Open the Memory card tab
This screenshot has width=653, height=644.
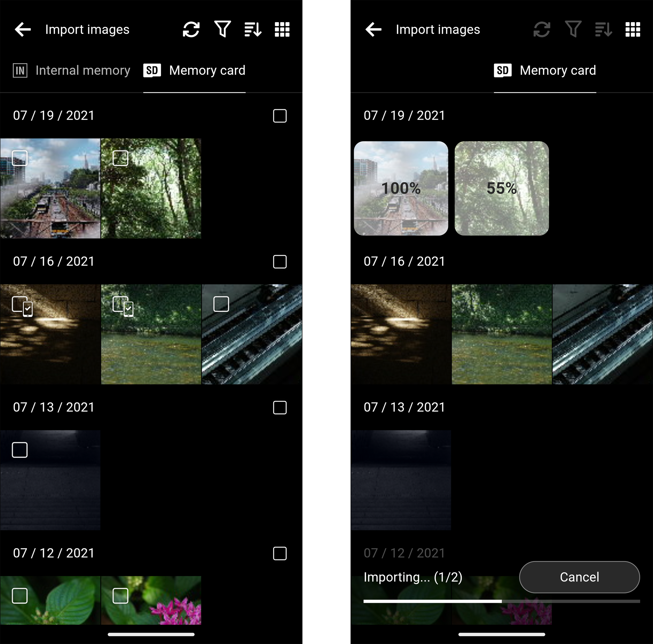(207, 70)
